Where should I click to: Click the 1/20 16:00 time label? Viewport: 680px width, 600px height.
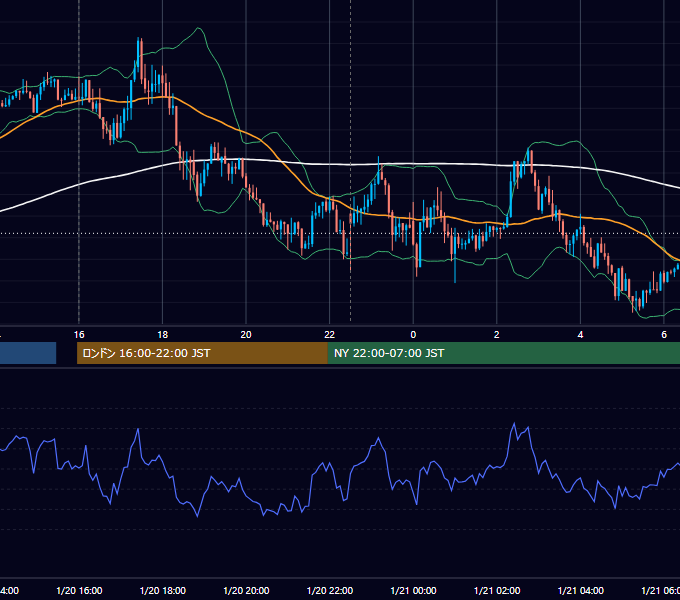(79, 590)
